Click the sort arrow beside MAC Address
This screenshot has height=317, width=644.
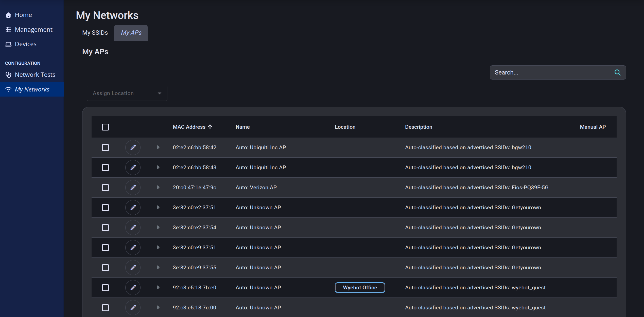[210, 127]
